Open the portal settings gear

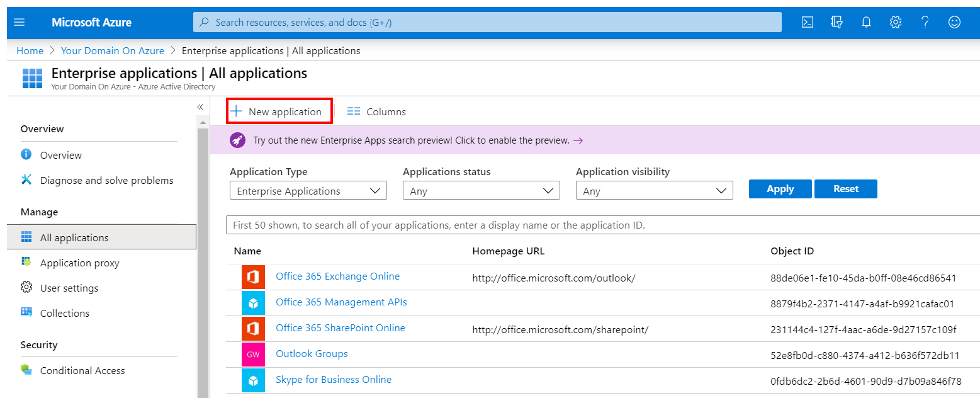point(896,22)
